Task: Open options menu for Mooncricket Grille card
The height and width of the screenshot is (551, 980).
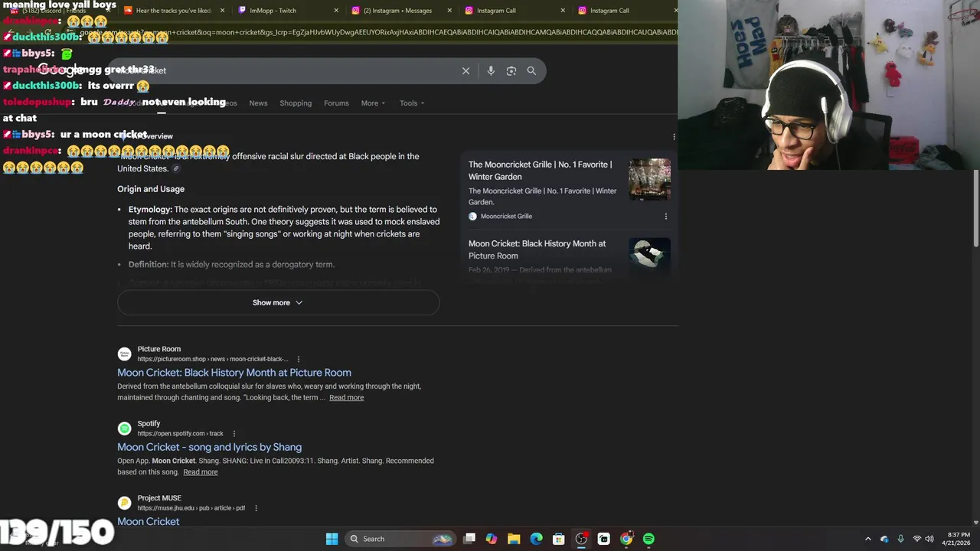Action: point(665,217)
